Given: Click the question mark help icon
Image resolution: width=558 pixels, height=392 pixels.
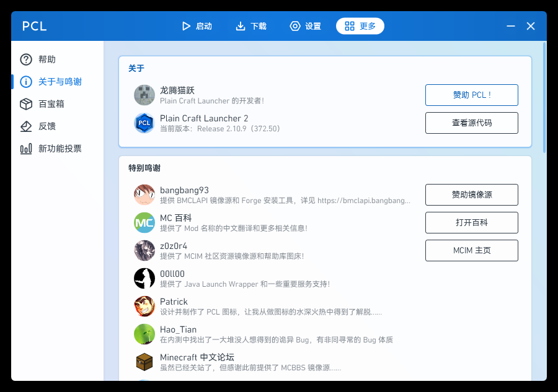Looking at the screenshot, I should click(26, 59).
